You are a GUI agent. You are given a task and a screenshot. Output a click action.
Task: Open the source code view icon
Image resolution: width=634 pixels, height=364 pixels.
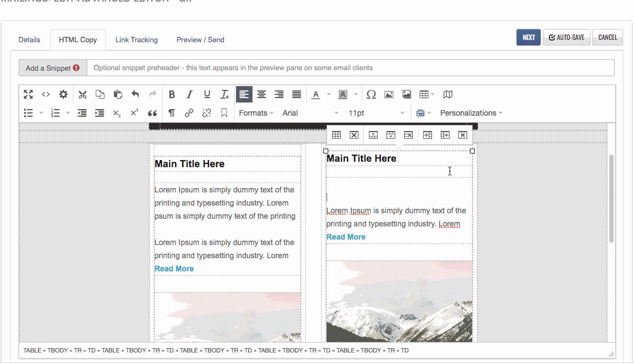tap(46, 94)
